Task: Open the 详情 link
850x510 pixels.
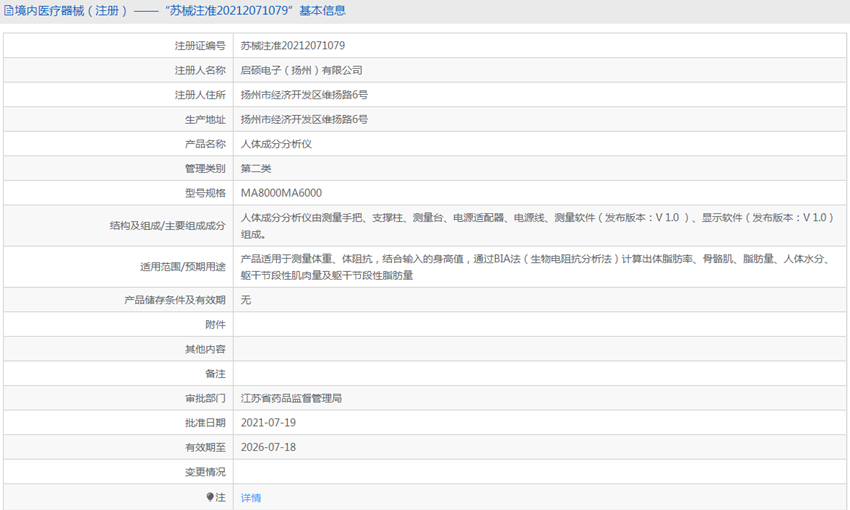Action: point(251,498)
